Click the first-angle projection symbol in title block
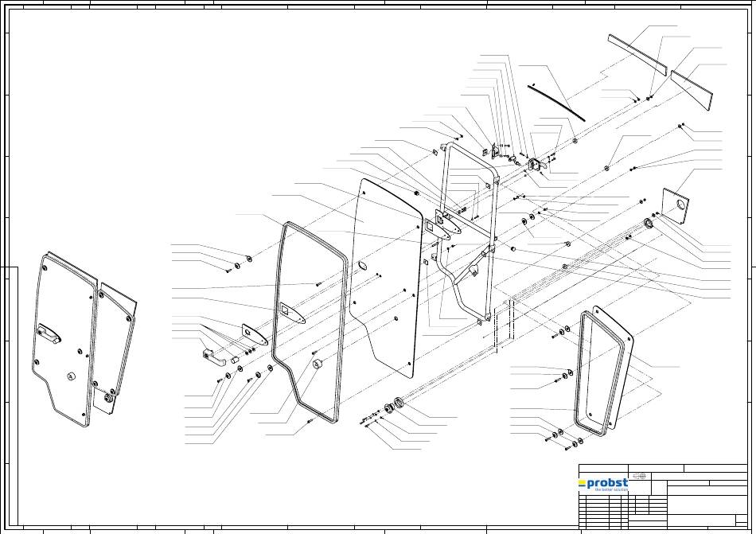This screenshot has width=756, height=534. [x=640, y=476]
